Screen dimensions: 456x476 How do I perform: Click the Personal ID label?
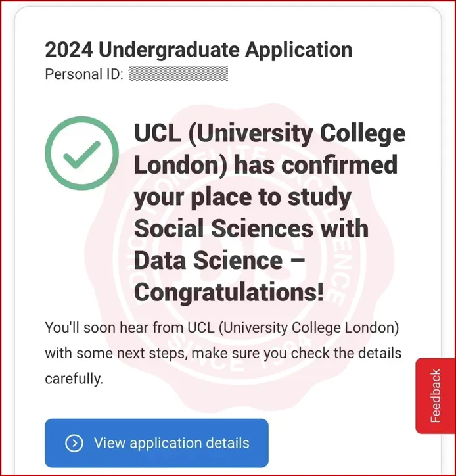83,74
